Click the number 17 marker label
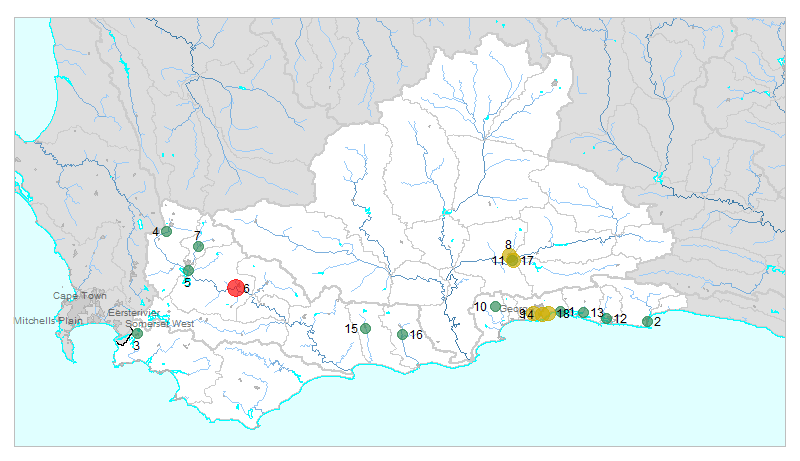Image resolution: width=800 pixels, height=461 pixels. click(528, 261)
